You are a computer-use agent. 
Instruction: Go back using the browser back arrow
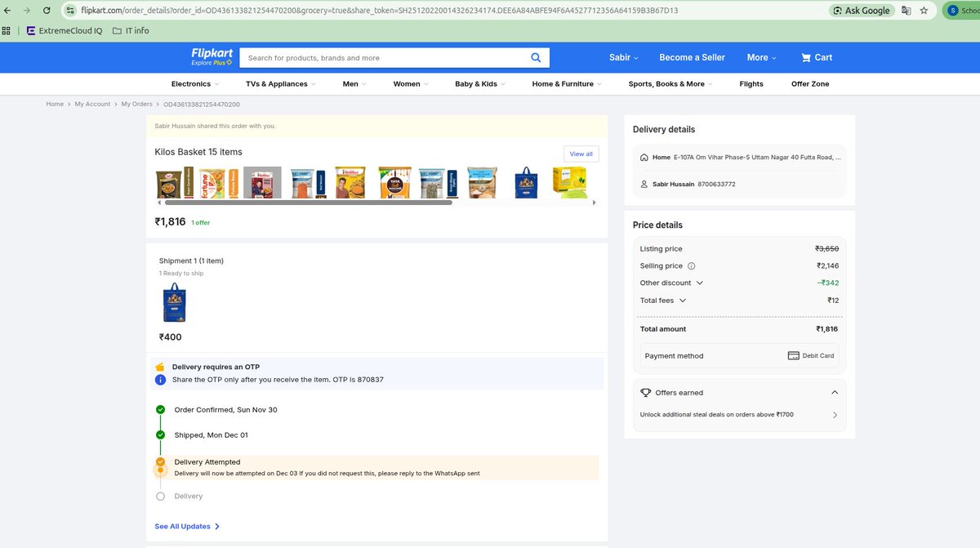pyautogui.click(x=7, y=11)
